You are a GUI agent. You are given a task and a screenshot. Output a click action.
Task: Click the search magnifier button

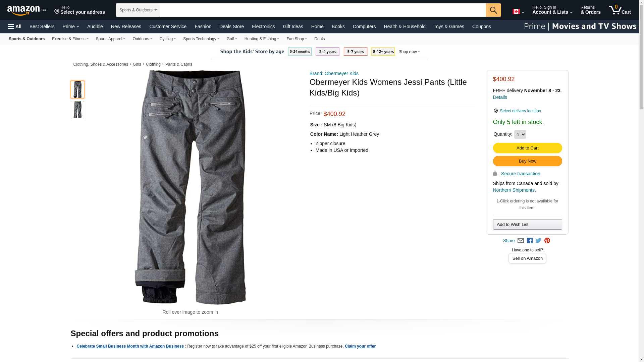[493, 10]
